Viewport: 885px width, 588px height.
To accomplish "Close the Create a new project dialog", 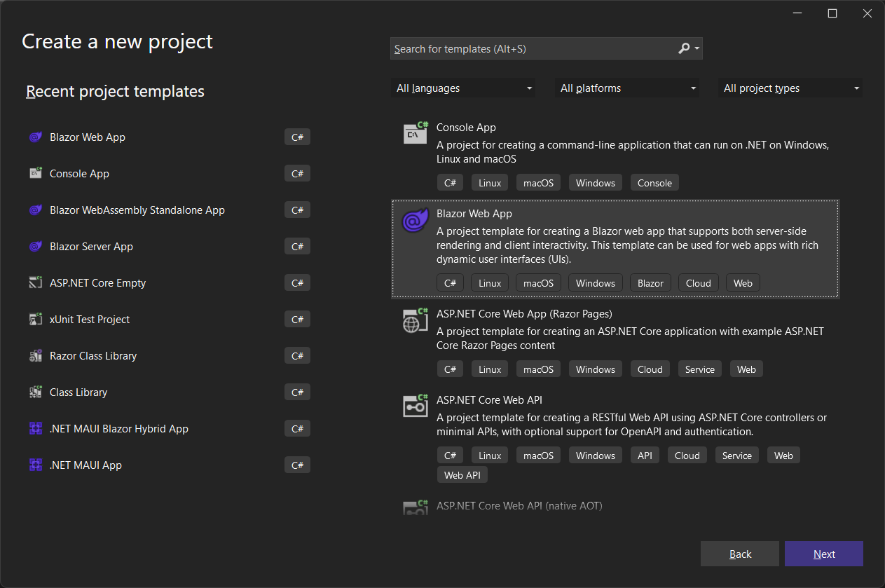I will (867, 13).
